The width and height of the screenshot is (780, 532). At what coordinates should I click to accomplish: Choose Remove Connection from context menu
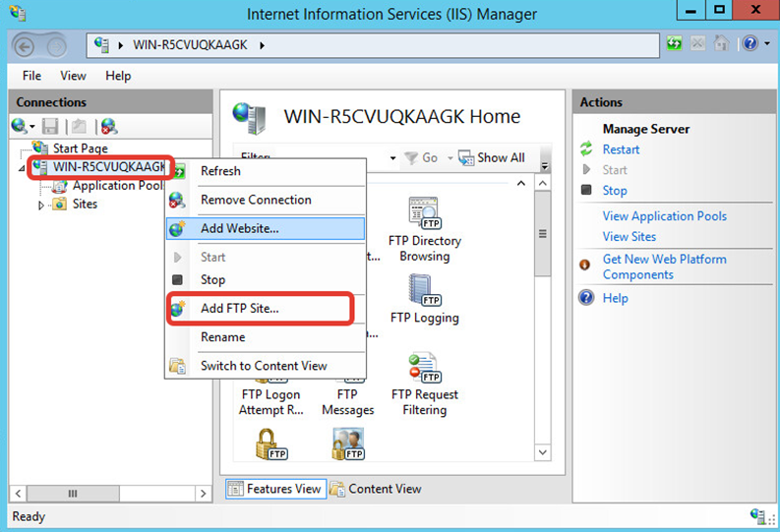pyautogui.click(x=267, y=200)
